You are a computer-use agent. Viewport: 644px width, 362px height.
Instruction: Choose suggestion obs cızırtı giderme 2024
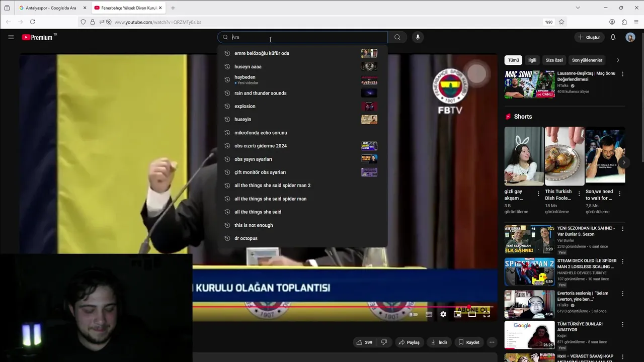302,146
